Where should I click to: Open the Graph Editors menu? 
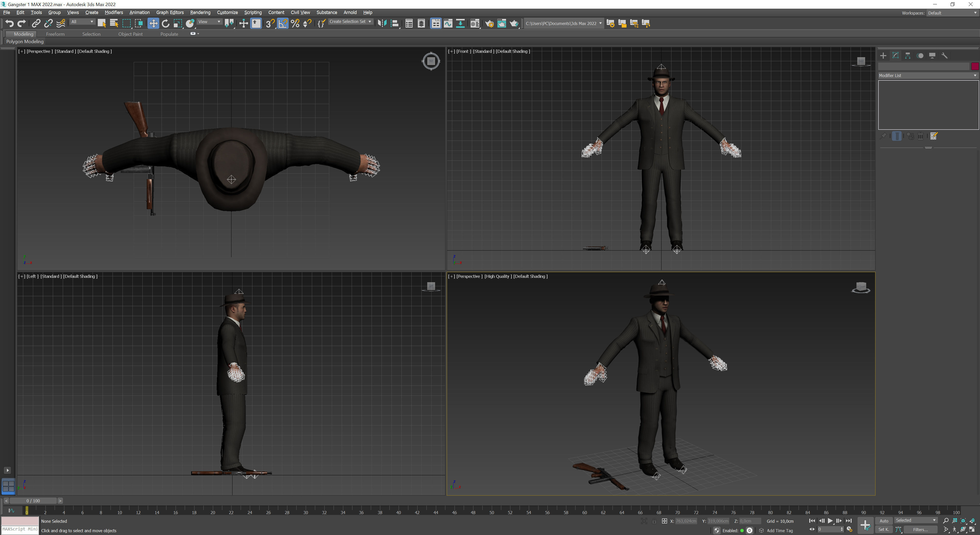click(170, 13)
